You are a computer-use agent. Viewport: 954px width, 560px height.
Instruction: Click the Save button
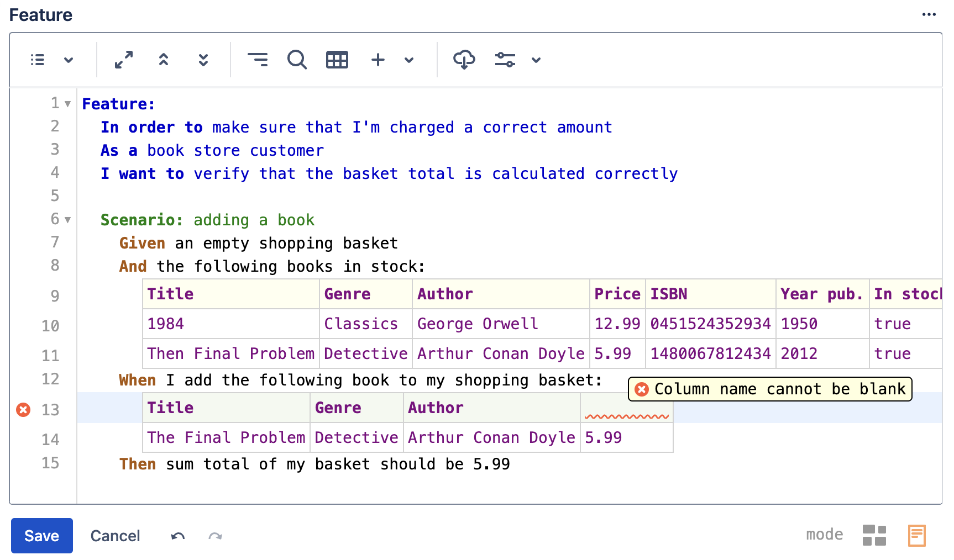point(42,536)
